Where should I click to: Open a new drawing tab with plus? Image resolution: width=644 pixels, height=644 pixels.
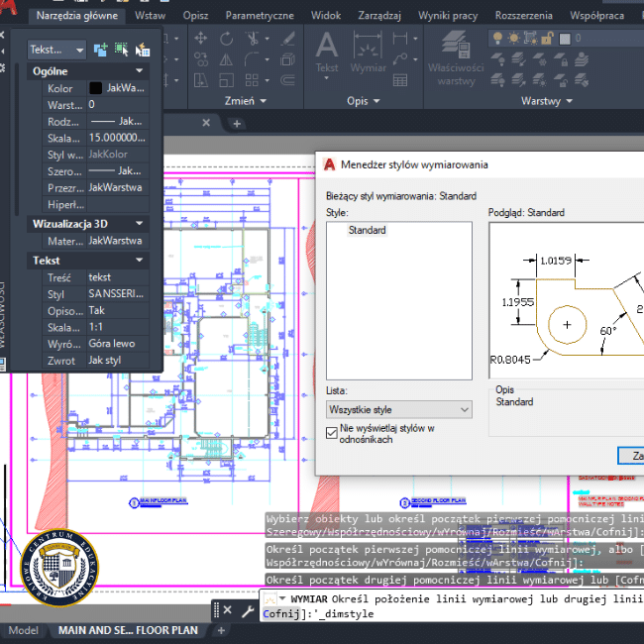tap(237, 123)
